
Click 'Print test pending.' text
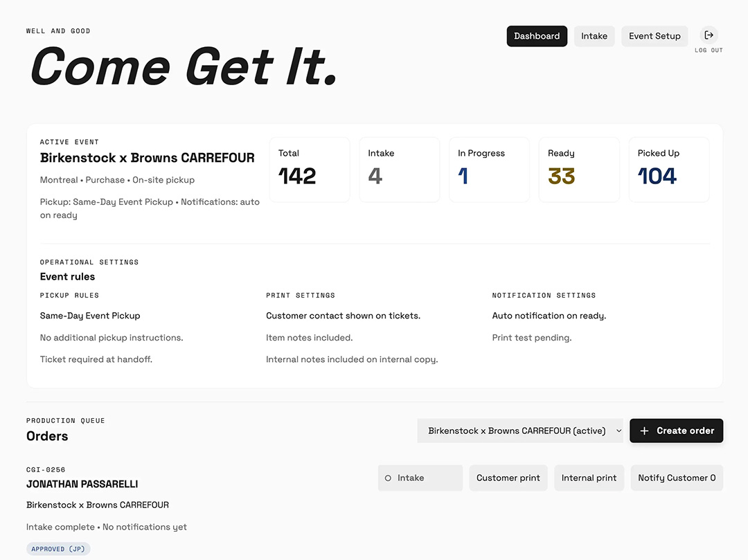click(532, 338)
